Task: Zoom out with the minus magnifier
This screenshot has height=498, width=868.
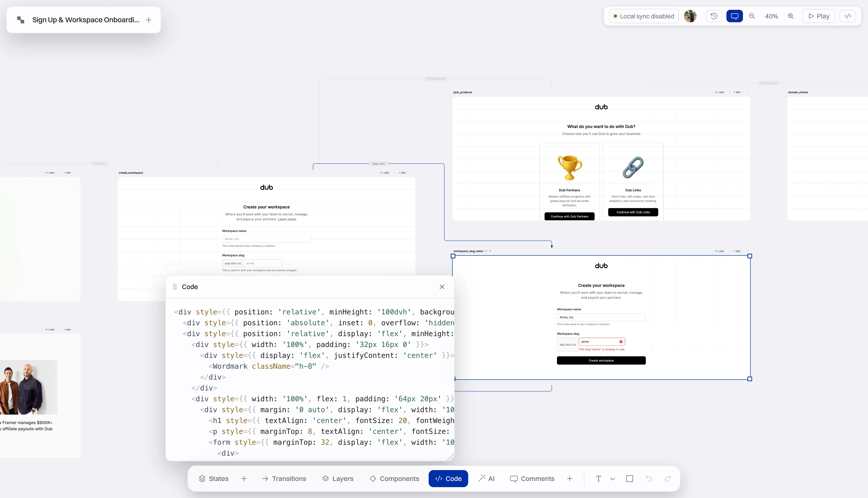Action: coord(752,16)
